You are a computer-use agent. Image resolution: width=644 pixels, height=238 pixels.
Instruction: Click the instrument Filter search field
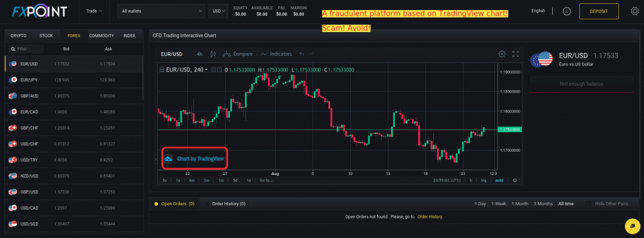coord(26,49)
